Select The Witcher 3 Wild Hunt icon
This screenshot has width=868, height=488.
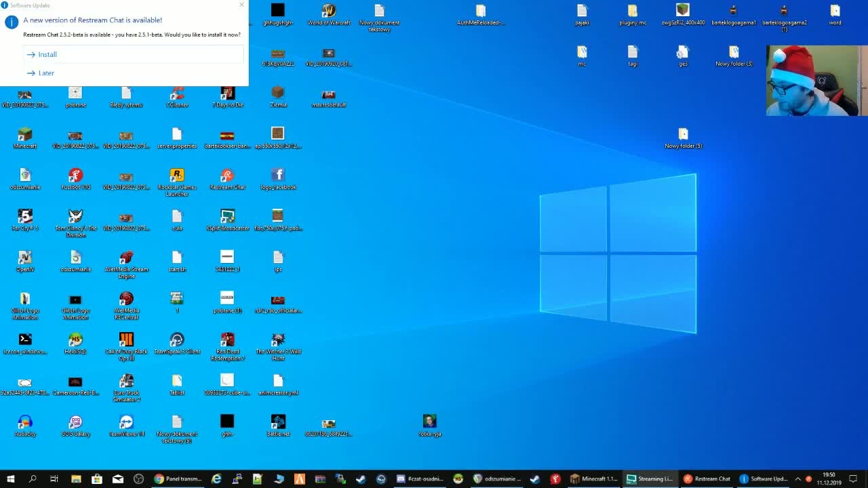278,346
